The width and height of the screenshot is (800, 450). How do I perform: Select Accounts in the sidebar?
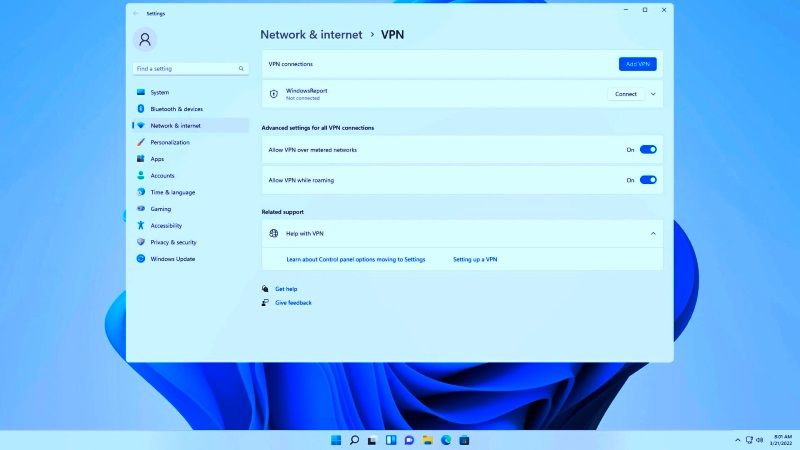coord(191,176)
